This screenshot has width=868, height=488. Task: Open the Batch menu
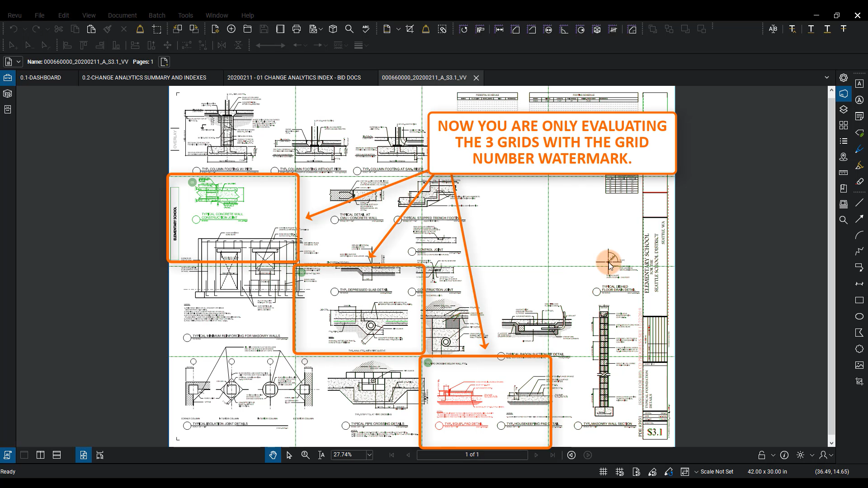pos(157,15)
